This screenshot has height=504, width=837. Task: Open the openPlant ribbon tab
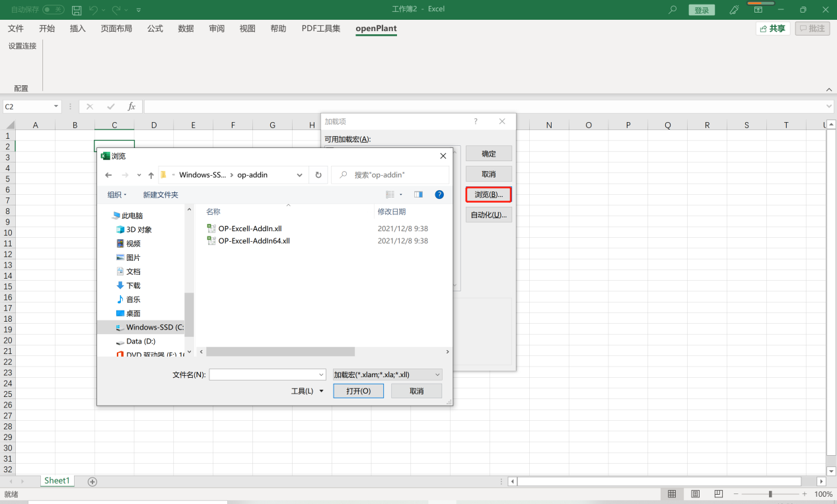point(376,28)
